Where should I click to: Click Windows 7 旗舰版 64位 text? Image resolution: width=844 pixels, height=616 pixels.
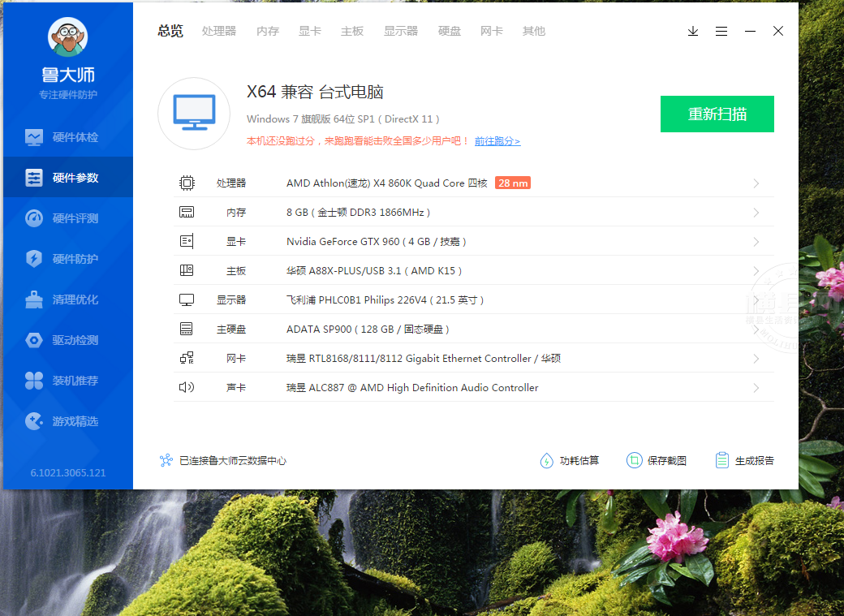(x=342, y=119)
